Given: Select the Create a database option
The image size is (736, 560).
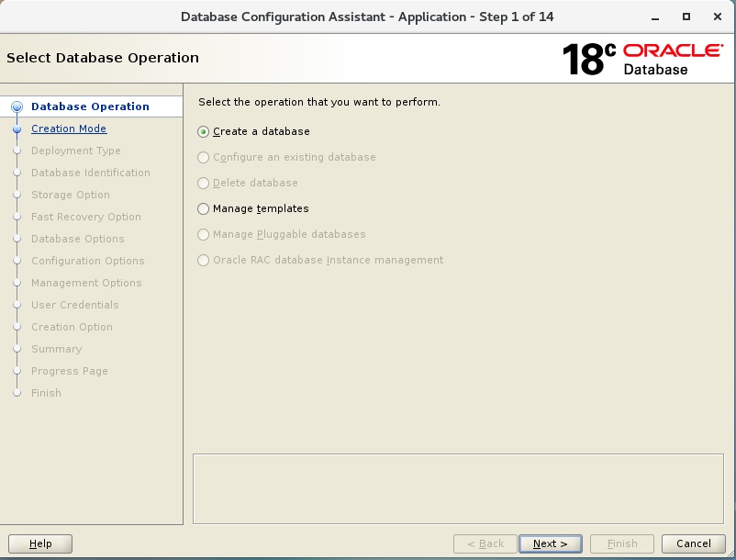Looking at the screenshot, I should pos(203,131).
